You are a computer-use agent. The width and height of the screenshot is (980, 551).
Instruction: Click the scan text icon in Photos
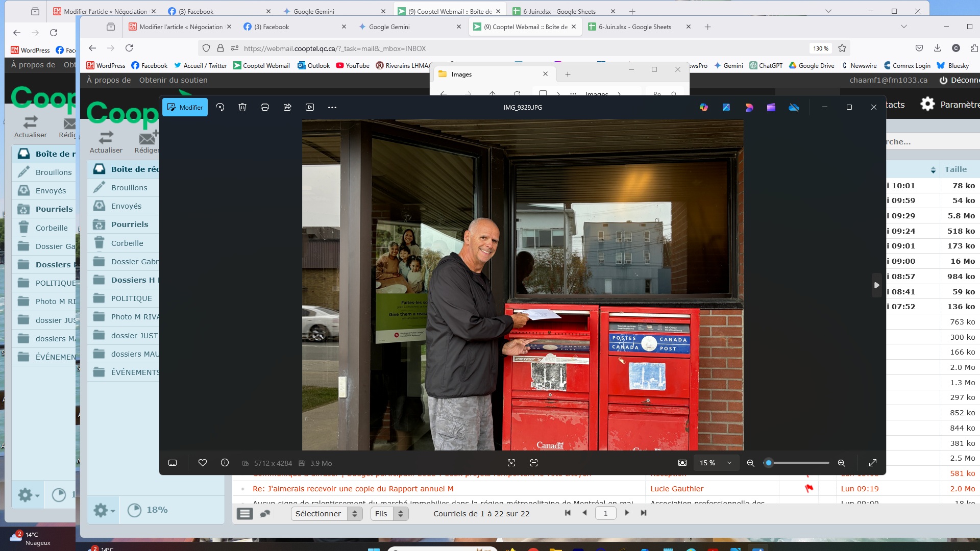tap(534, 463)
